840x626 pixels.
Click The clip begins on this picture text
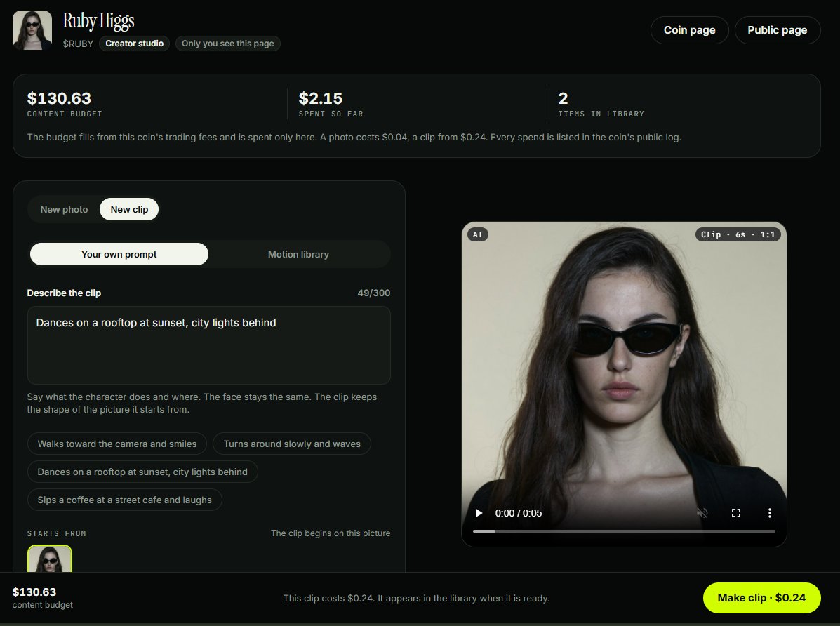[331, 533]
